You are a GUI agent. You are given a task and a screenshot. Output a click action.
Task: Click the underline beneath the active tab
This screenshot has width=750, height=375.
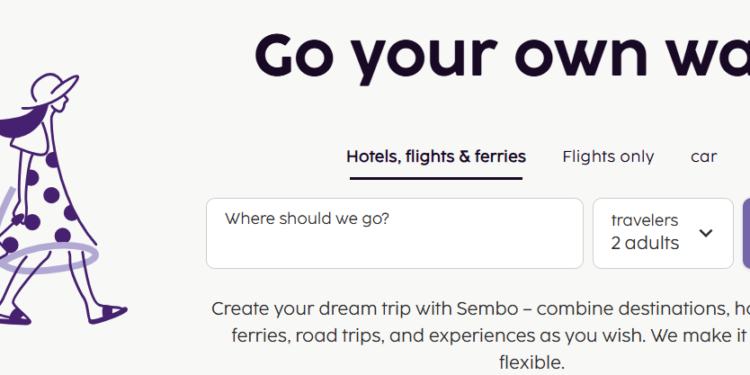(436, 178)
